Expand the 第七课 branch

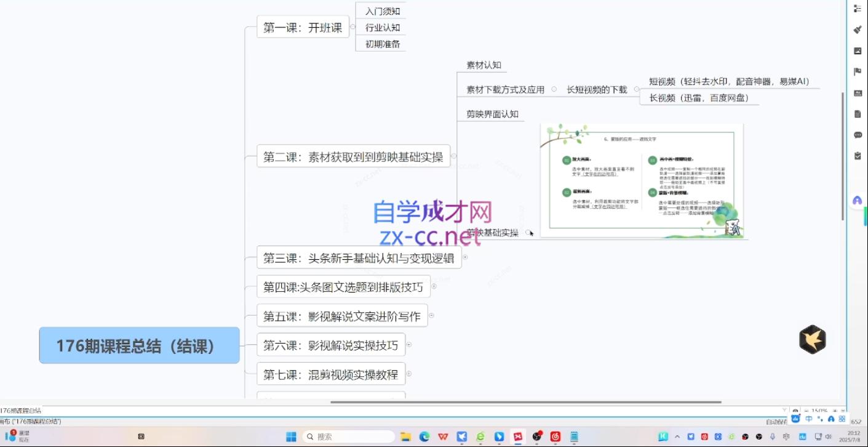(408, 374)
